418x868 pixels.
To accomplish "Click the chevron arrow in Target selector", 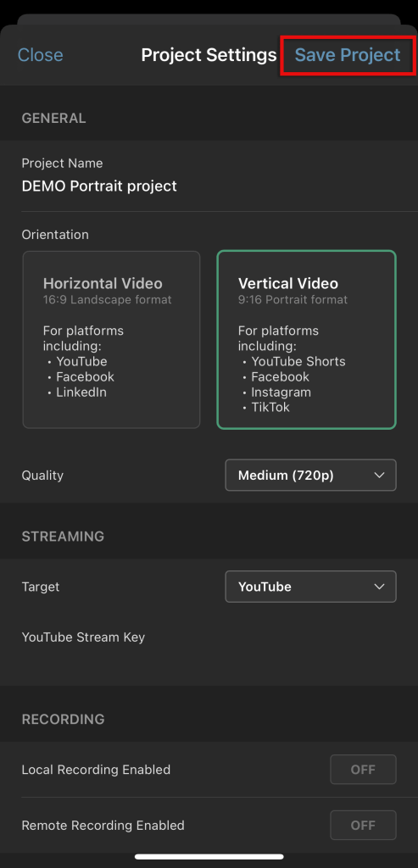I will click(379, 587).
